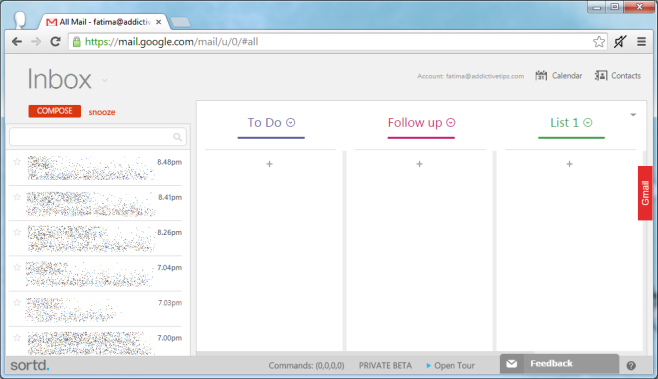Click the muted extension icon in toolbar
The width and height of the screenshot is (658, 379).
[x=620, y=42]
